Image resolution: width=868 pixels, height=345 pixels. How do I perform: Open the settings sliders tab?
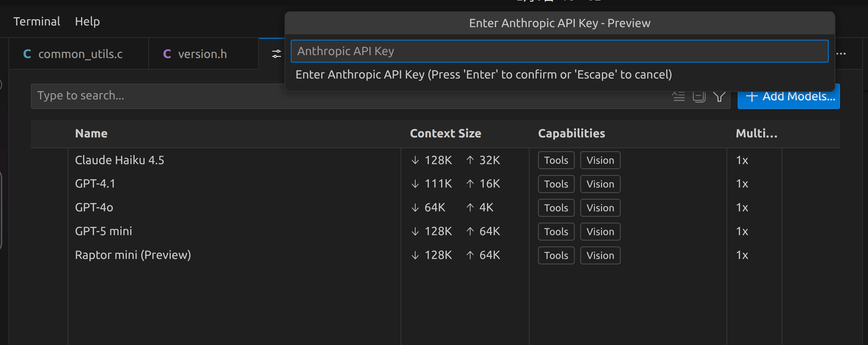click(277, 53)
